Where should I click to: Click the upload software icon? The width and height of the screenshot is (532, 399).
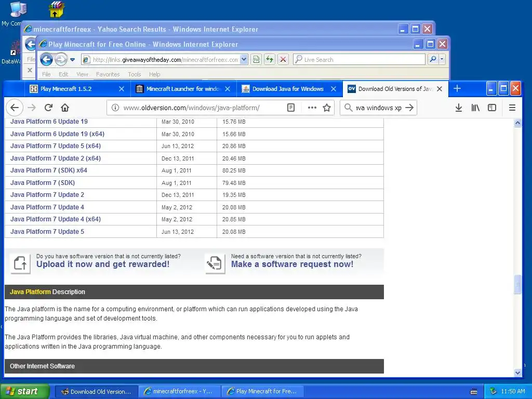[x=20, y=263]
